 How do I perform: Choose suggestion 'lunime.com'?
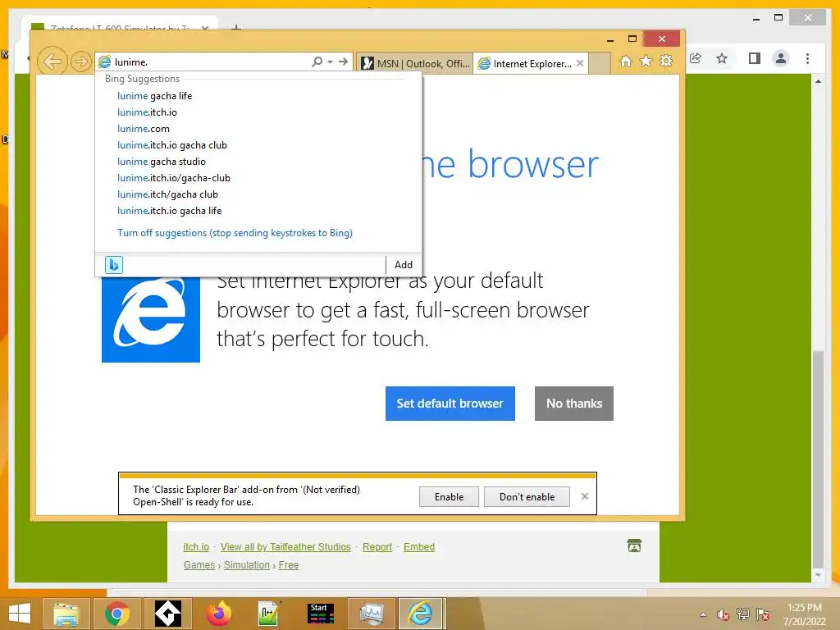144,129
